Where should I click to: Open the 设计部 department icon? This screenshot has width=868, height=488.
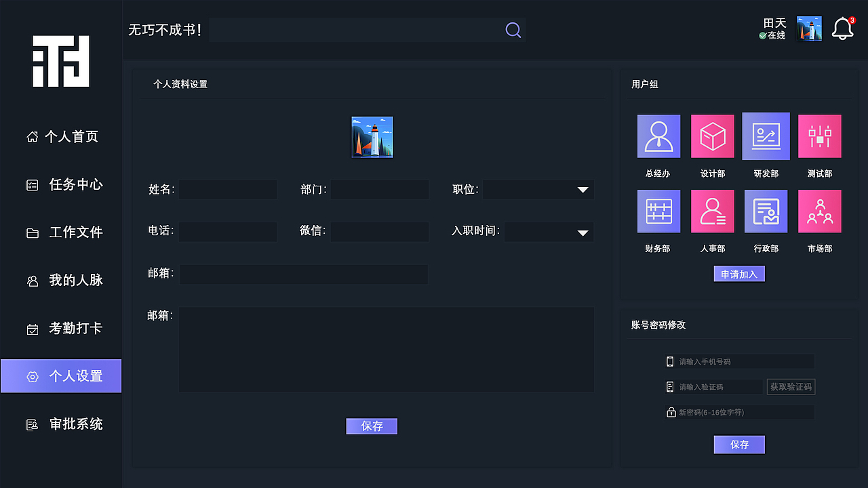click(x=712, y=136)
